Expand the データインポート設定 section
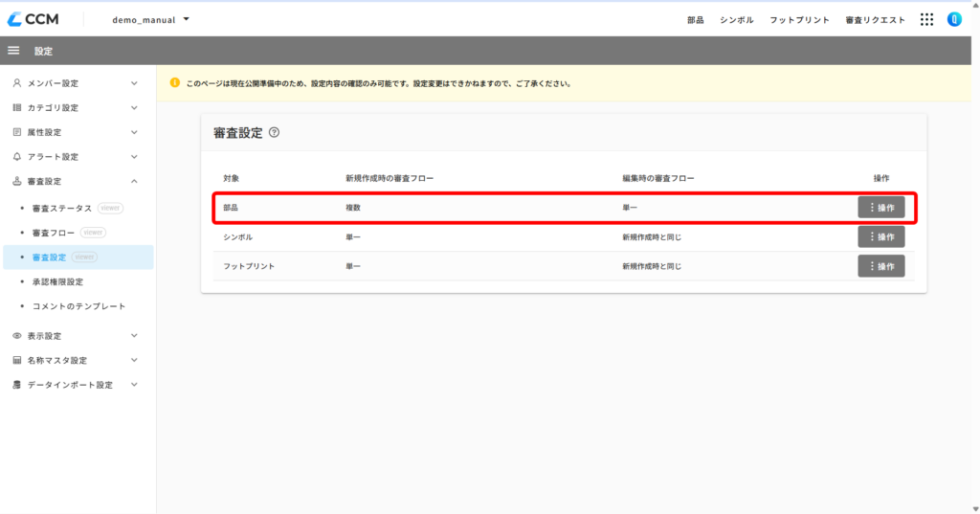 134,385
